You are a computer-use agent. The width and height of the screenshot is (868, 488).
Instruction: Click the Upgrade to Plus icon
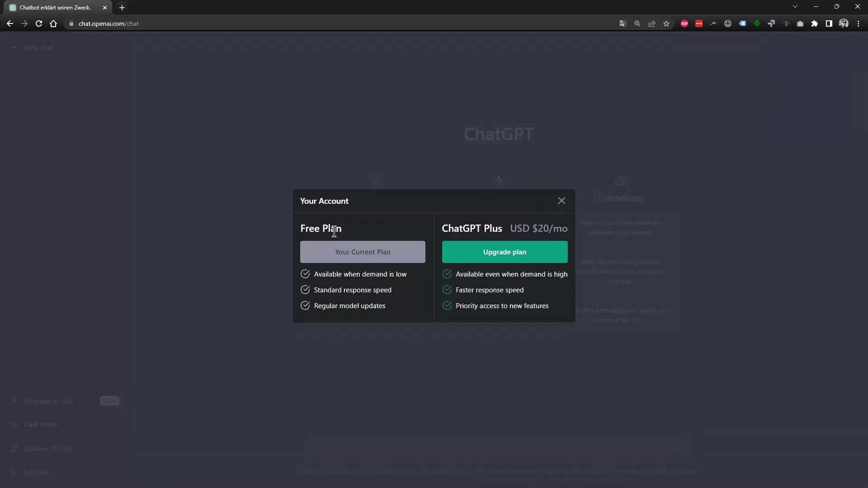[x=14, y=400]
